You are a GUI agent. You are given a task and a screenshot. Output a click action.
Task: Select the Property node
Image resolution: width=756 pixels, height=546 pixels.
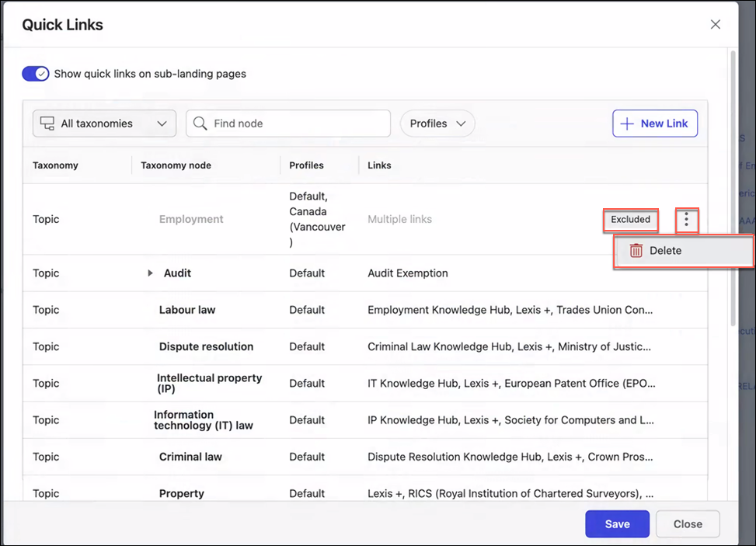click(x=182, y=493)
